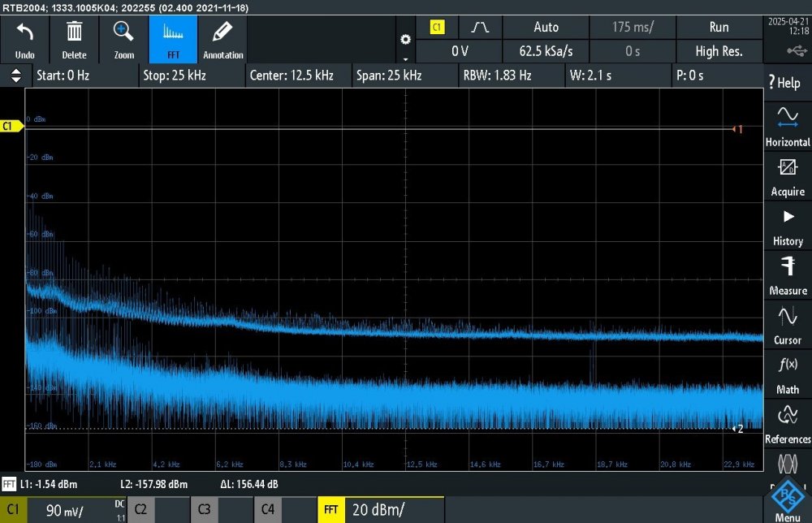Click the Undo arrow icon
Viewport: 812px width, 523px height.
(x=24, y=33)
